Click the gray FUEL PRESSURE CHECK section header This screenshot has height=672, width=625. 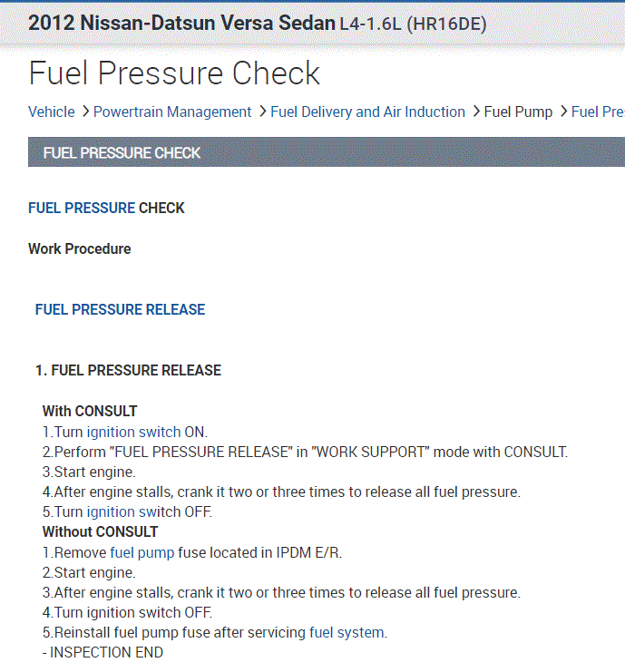122,153
